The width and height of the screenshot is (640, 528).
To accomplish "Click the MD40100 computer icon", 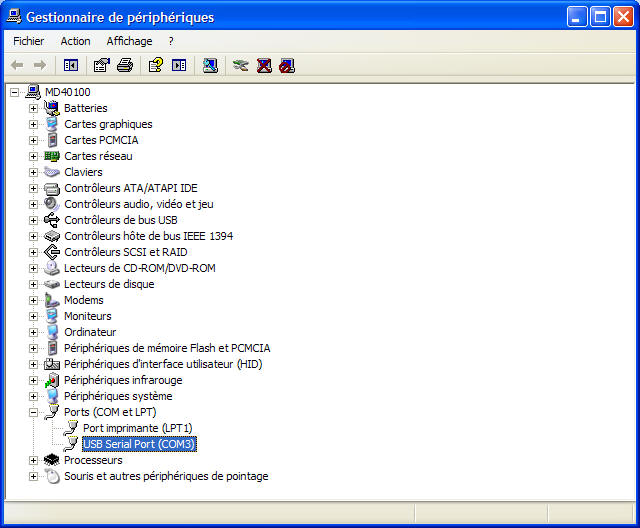I will 33,92.
